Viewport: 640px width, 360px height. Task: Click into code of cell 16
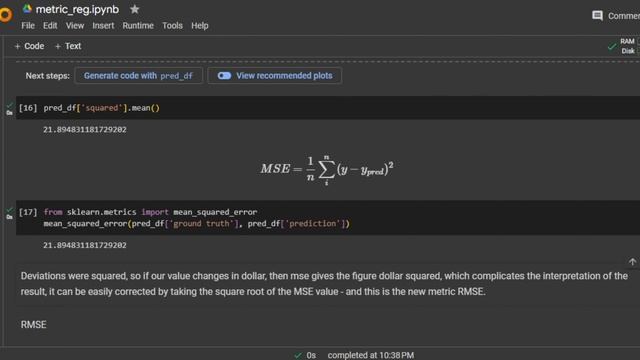tap(102, 108)
